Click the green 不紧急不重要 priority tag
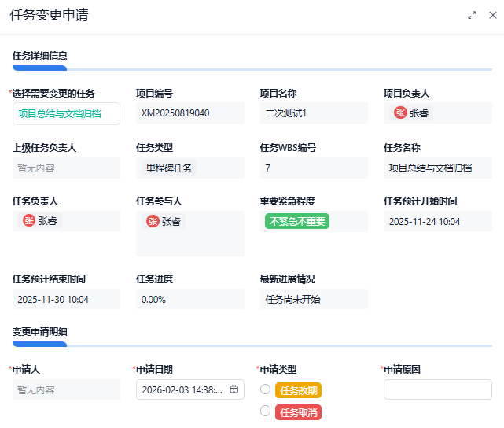The image size is (504, 428). tap(297, 222)
